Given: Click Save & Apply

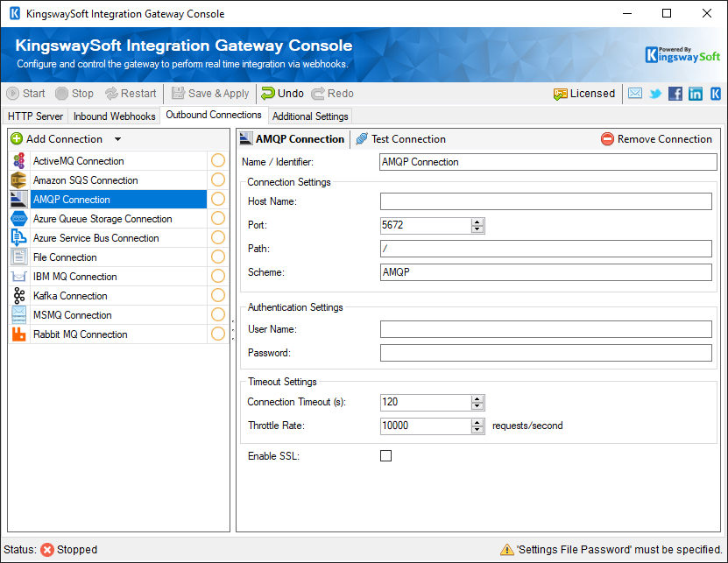Looking at the screenshot, I should (x=210, y=94).
